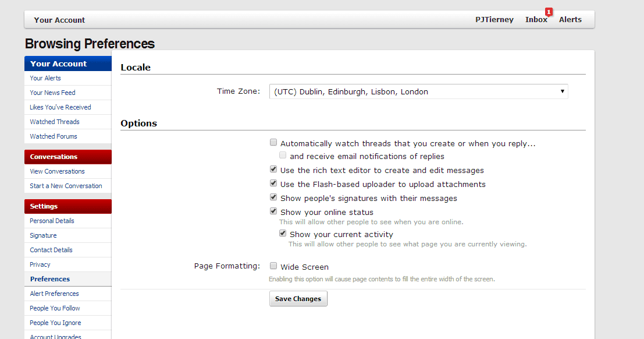644x339 pixels.
Task: Enable the Wide Screen option
Action: (x=273, y=266)
